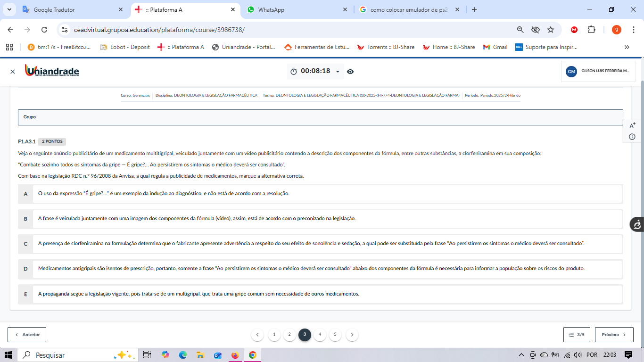Screen dimensions: 644x362
Task: Close the exam with the X icon
Action: pyautogui.click(x=13, y=72)
